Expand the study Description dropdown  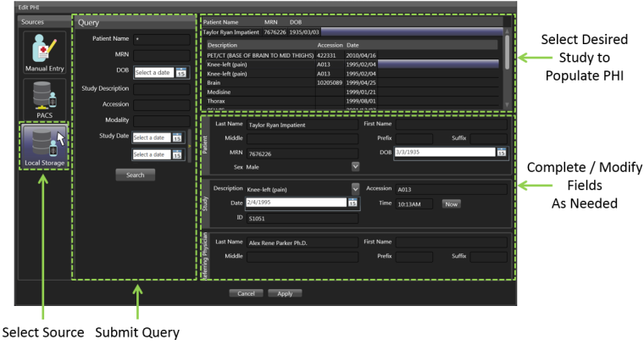coord(355,187)
